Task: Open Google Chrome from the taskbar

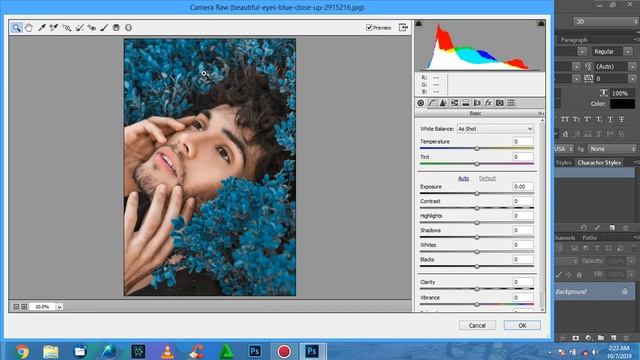Action: tap(22, 351)
